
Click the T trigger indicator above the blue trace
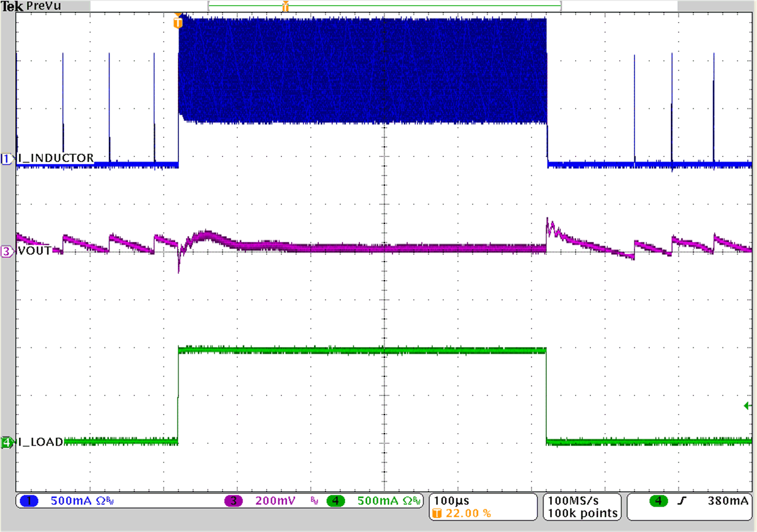click(179, 22)
